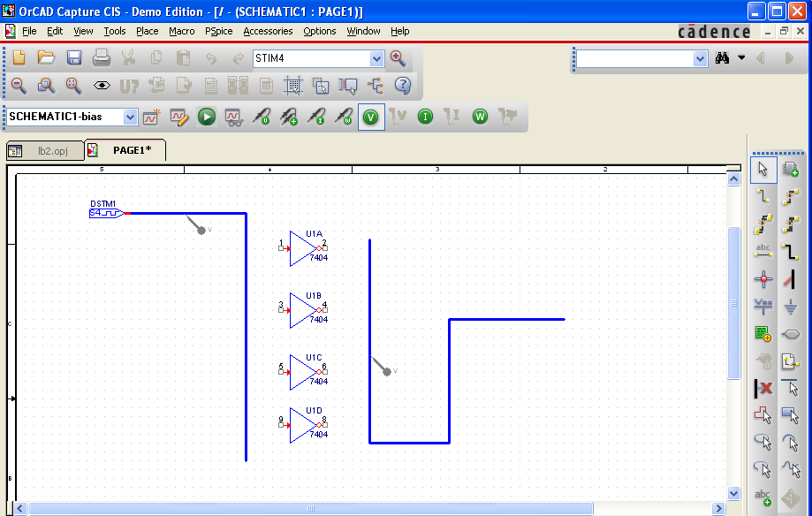The image size is (812, 516).
Task: Click the zoom in magnifier icon
Action: coord(398,58)
